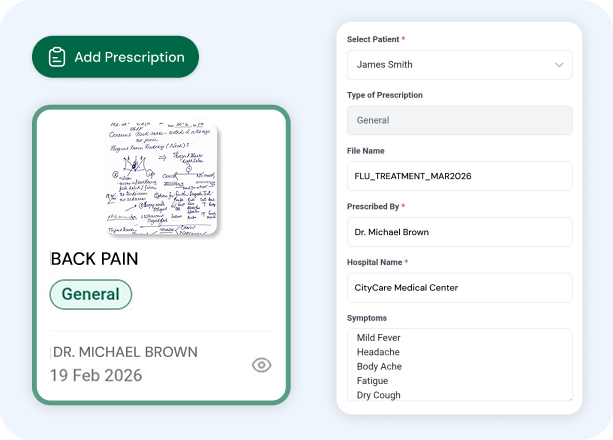This screenshot has height=440, width=613.
Task: Click the Add Prescription button
Action: click(x=115, y=57)
